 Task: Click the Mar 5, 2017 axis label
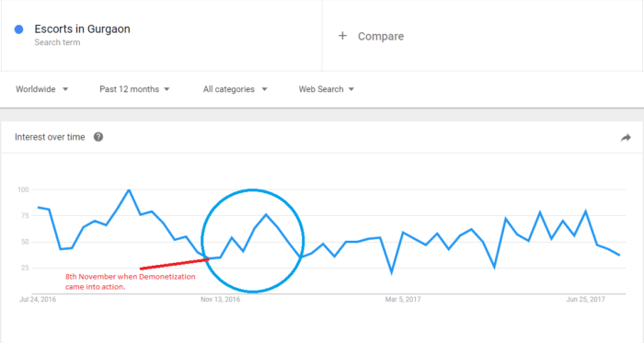click(x=403, y=299)
